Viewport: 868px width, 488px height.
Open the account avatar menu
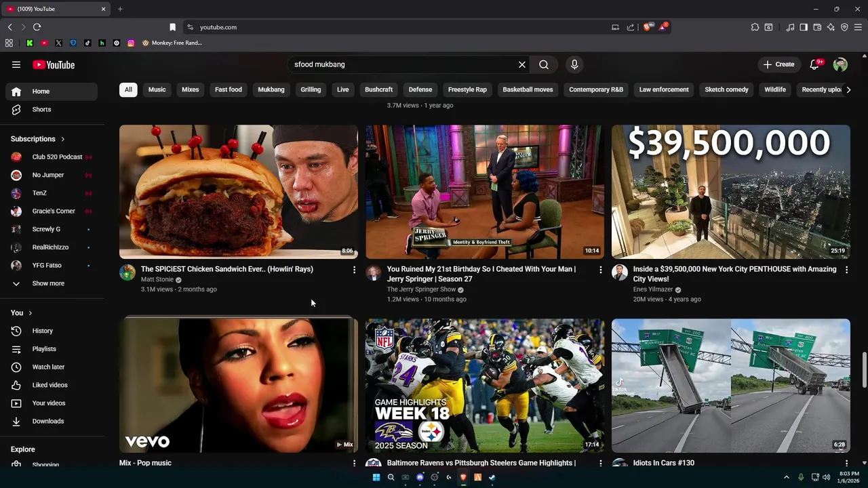840,64
